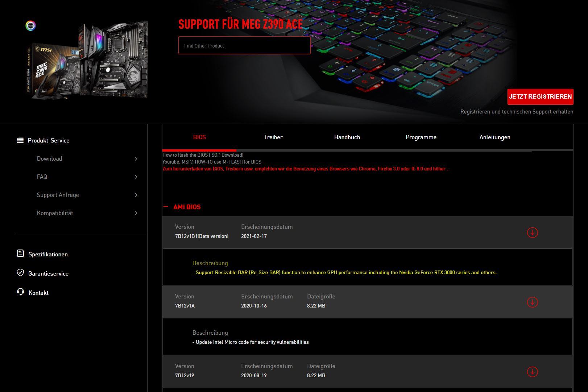
Task: Click Registrieren und technischen Support erhalten text
Action: [517, 112]
